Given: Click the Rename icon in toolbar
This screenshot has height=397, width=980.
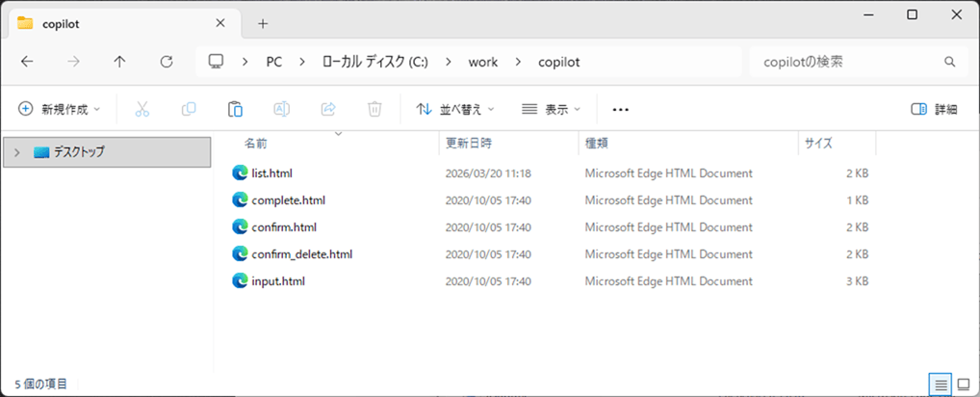Looking at the screenshot, I should point(282,110).
